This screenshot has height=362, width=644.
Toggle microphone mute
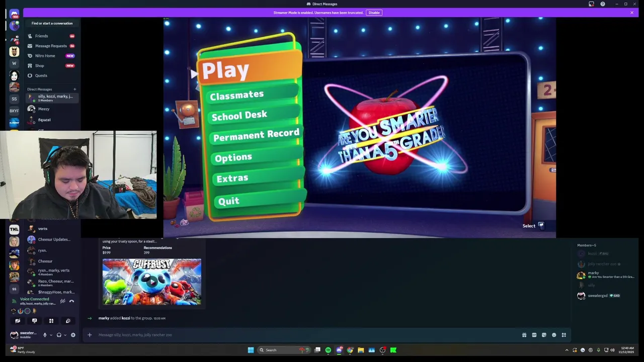coord(44,335)
